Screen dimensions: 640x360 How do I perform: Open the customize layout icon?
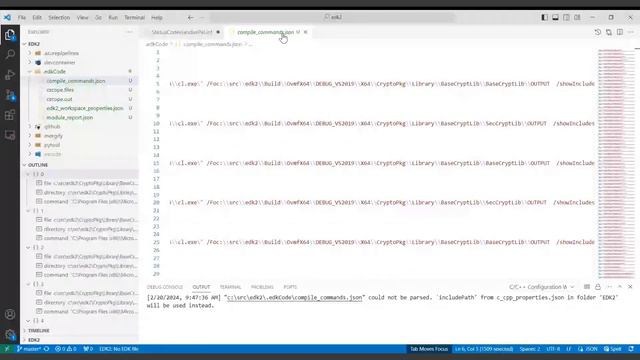pos(577,18)
